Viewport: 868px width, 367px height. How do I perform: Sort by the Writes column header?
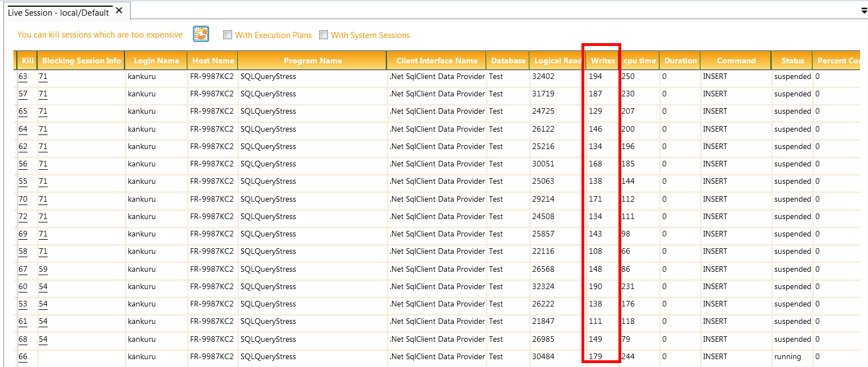[x=603, y=61]
